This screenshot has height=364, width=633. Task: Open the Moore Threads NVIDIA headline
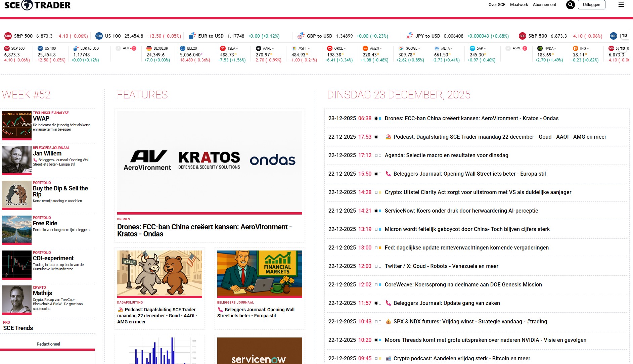point(486,340)
